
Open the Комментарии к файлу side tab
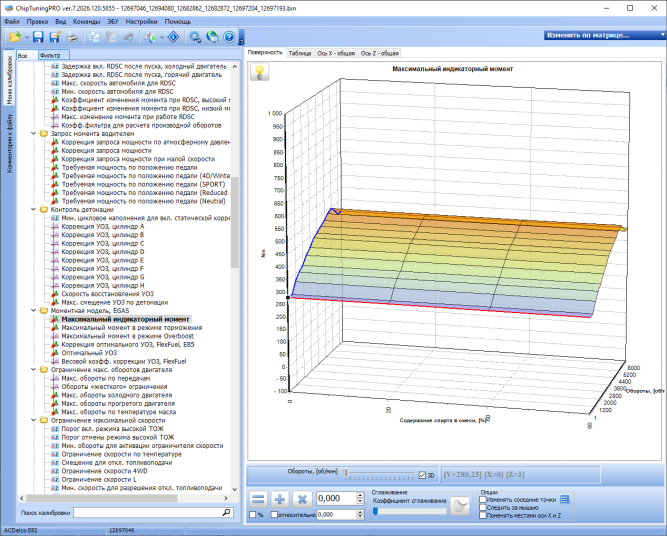pos(10,143)
